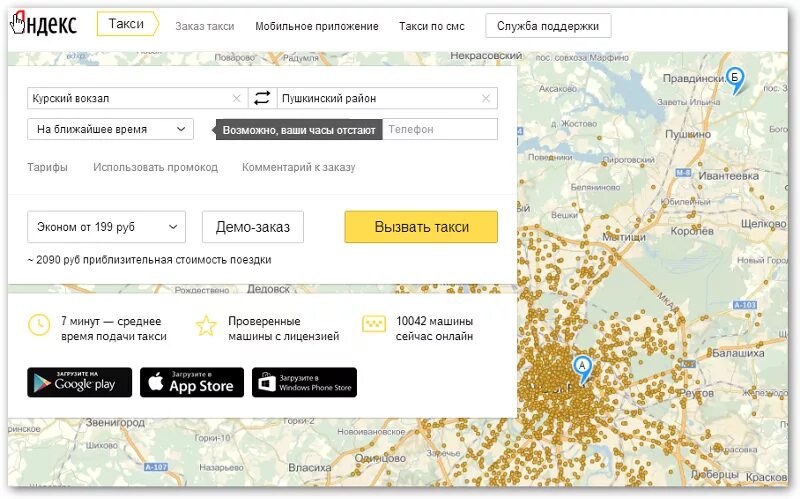The width and height of the screenshot is (800, 499).
Task: Open Такси по смс page
Action: point(432,26)
